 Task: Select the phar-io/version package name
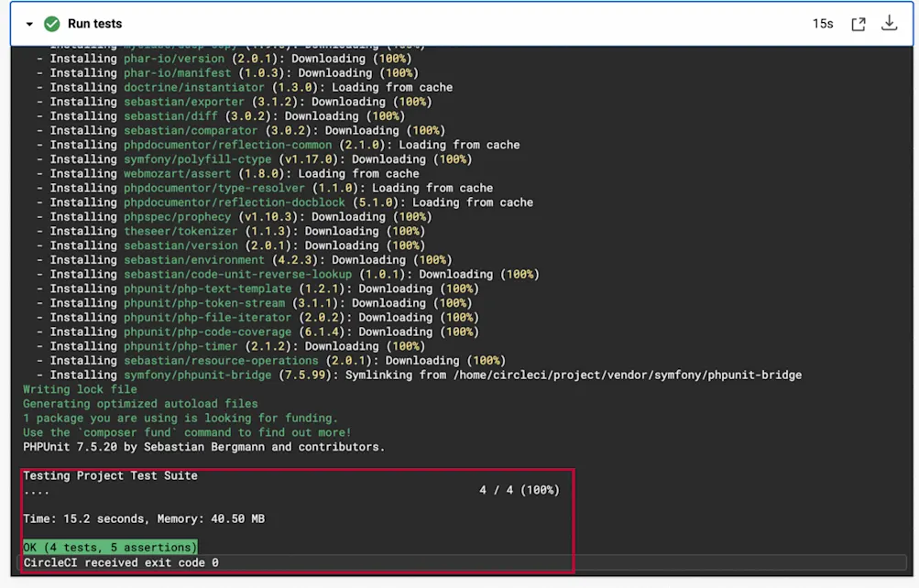(174, 59)
